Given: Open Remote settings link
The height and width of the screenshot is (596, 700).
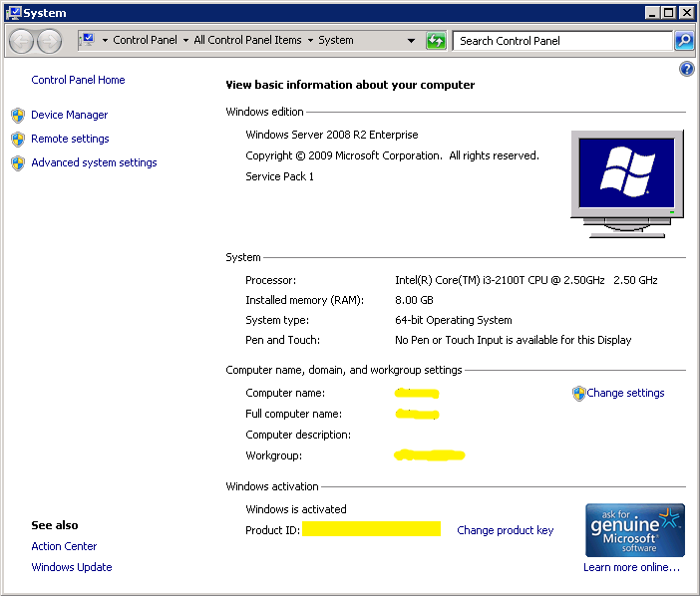Looking at the screenshot, I should point(70,139).
